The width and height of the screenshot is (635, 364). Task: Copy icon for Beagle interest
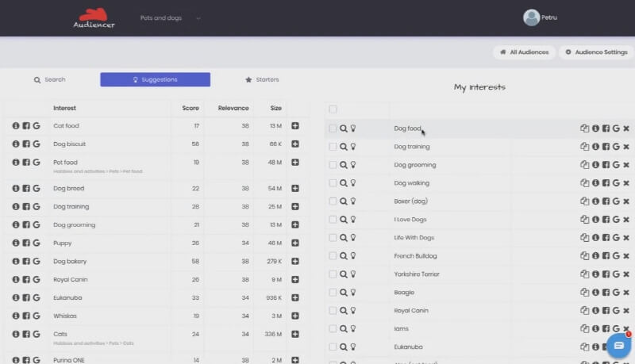[584, 292]
